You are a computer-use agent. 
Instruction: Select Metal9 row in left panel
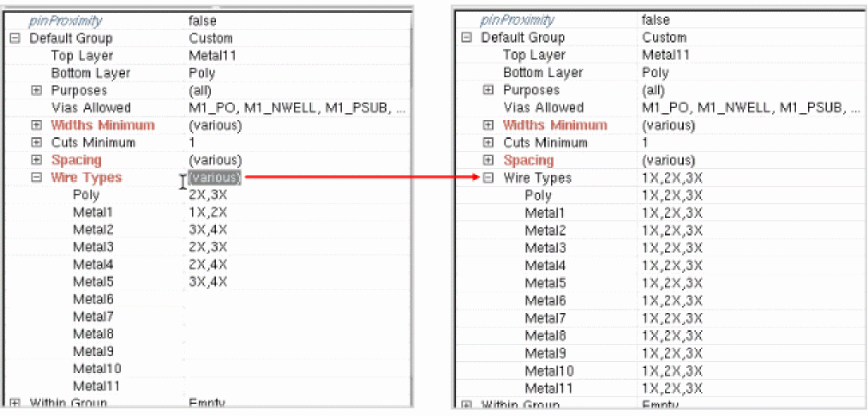click(x=208, y=351)
